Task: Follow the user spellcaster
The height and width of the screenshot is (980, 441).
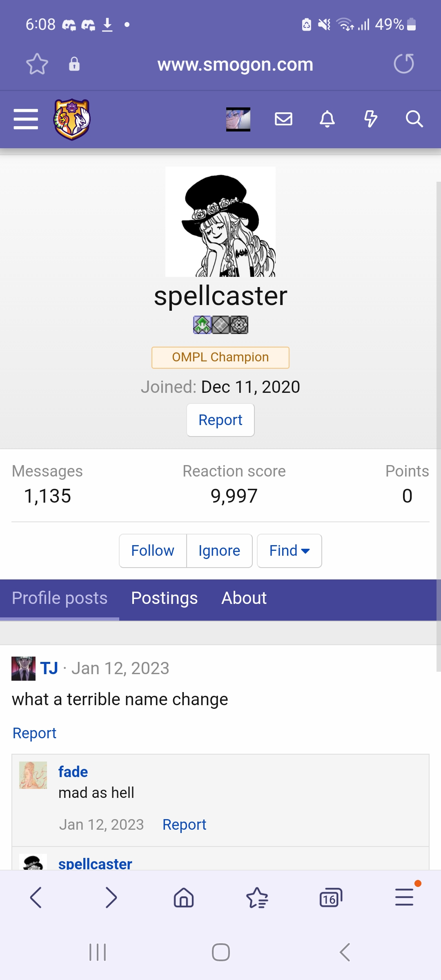Action: 153,551
